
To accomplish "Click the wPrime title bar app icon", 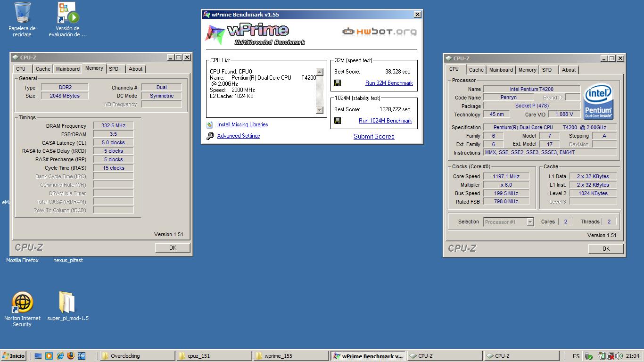I will [x=206, y=15].
